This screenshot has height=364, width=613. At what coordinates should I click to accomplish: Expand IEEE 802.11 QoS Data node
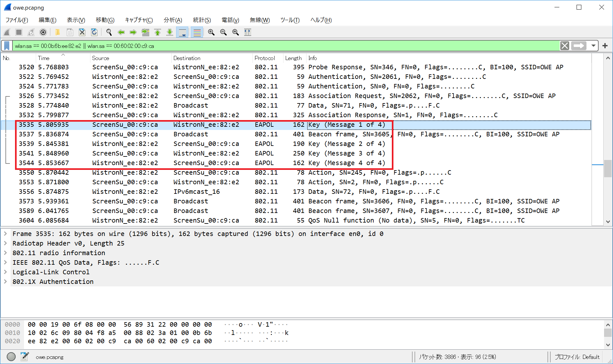pyautogui.click(x=5, y=262)
